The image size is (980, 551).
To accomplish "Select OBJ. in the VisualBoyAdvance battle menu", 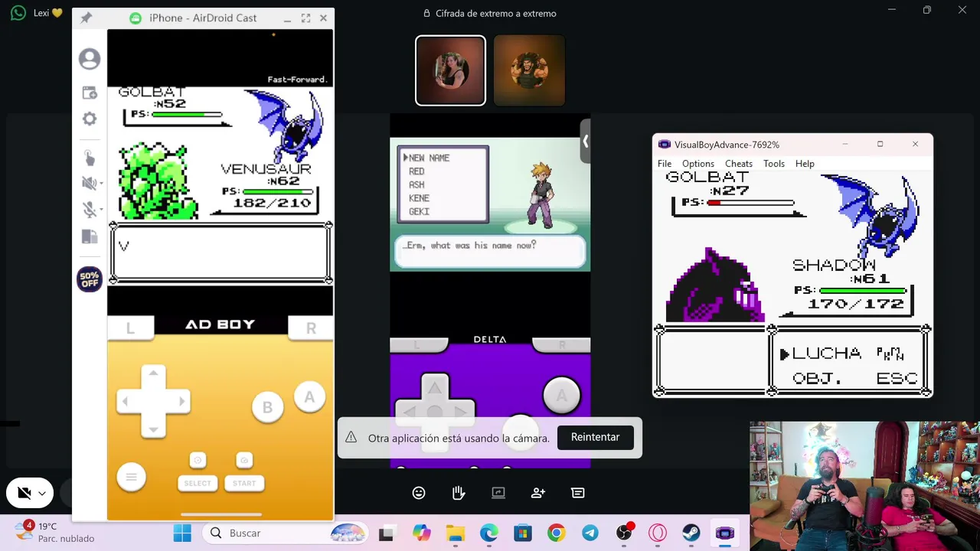I will pos(817,379).
